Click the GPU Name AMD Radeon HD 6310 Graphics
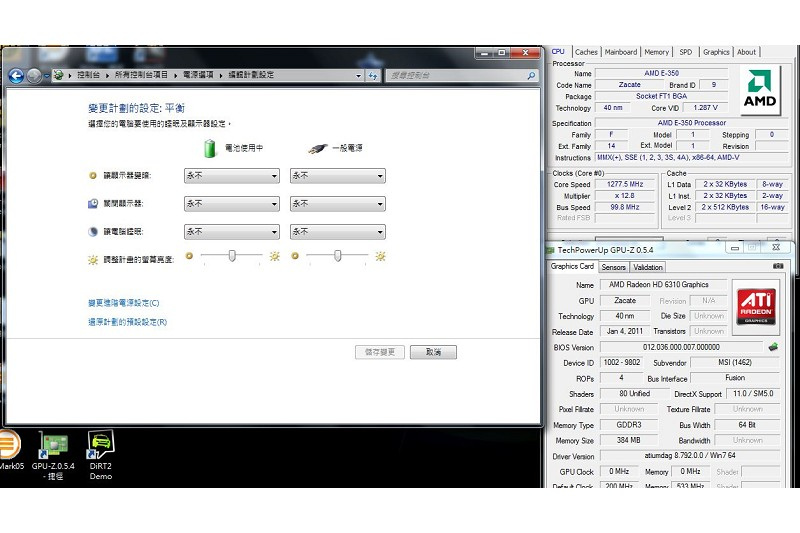This screenshot has width=800, height=533. pos(663,285)
